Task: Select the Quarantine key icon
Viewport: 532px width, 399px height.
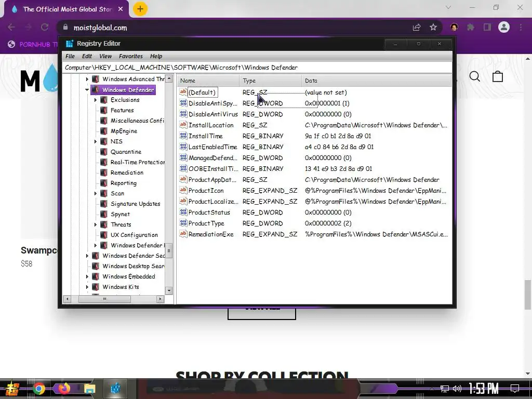Action: click(x=104, y=152)
